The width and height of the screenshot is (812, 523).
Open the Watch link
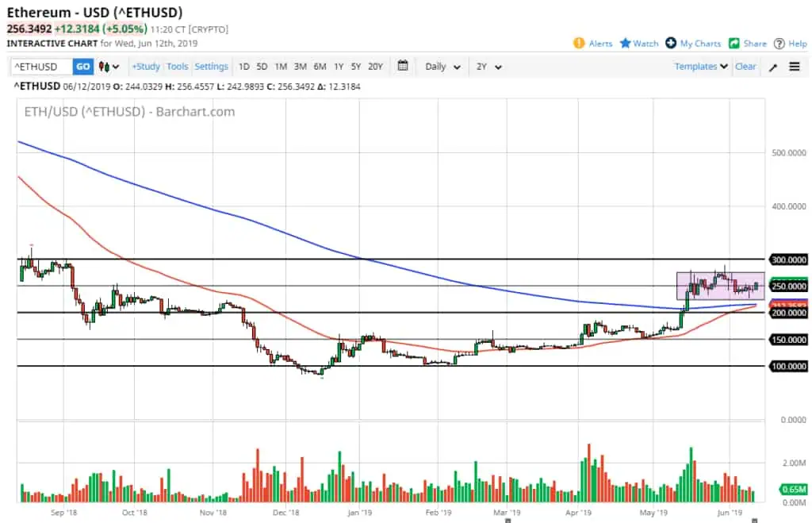[x=645, y=44]
